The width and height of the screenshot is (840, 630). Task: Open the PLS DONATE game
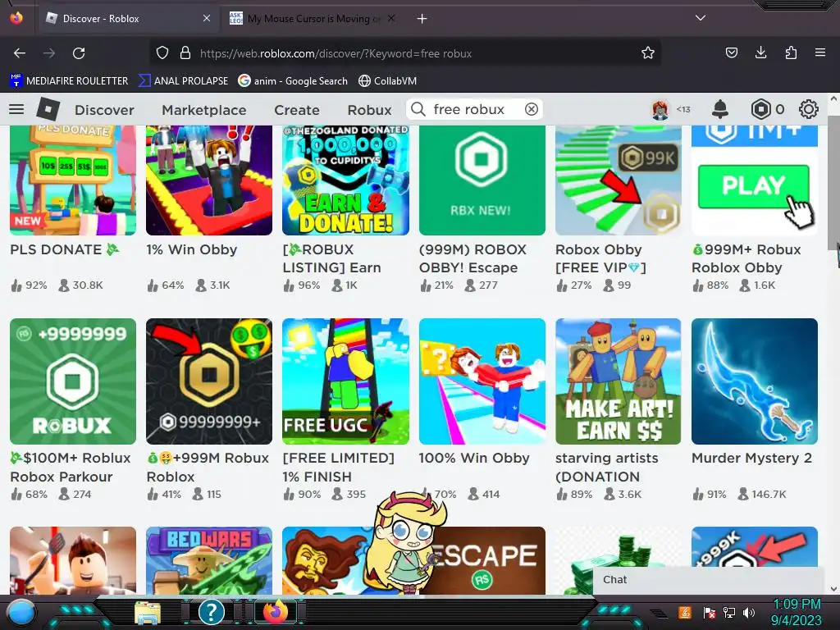(73, 180)
